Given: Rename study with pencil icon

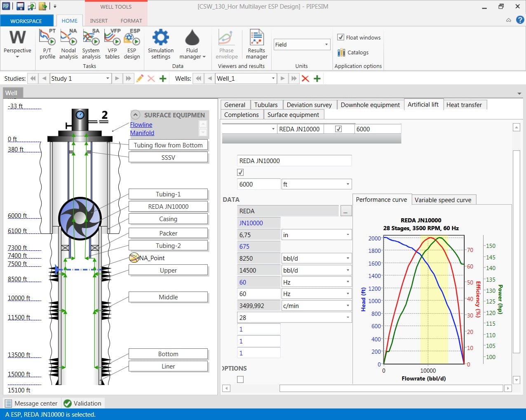Looking at the screenshot, I should (140, 78).
